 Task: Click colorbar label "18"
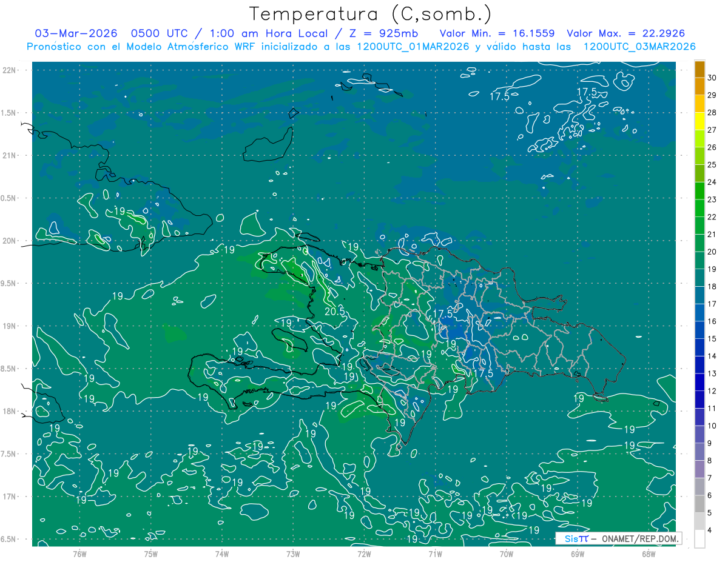click(x=712, y=286)
